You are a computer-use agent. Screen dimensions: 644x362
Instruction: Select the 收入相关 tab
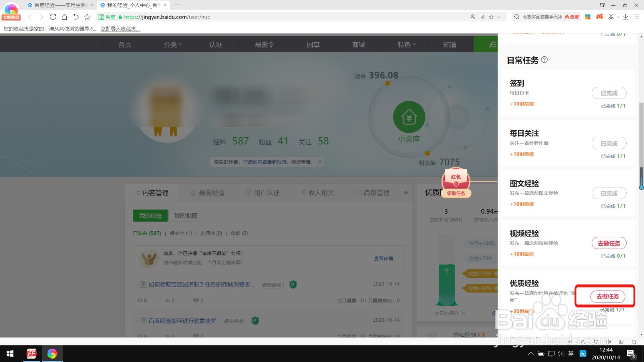pyautogui.click(x=317, y=193)
